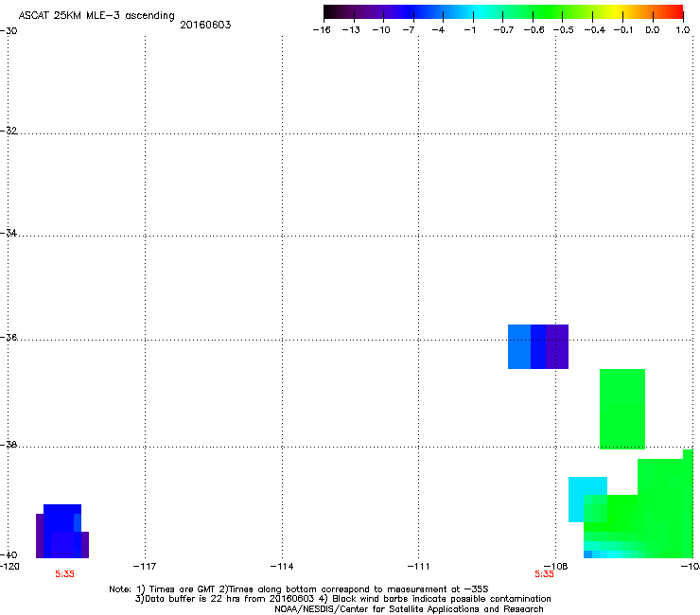
Task: Click the red 5:35 time near -108
Action: tap(544, 574)
